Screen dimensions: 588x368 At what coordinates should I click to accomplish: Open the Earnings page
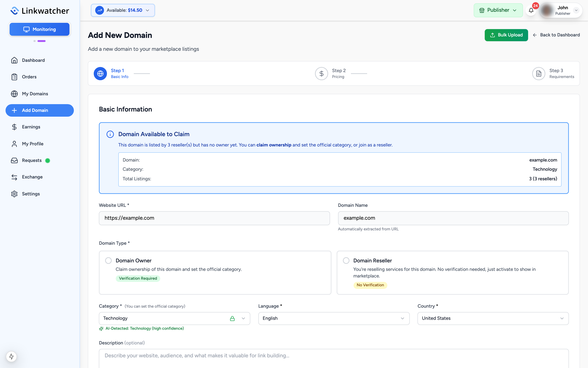40,127
